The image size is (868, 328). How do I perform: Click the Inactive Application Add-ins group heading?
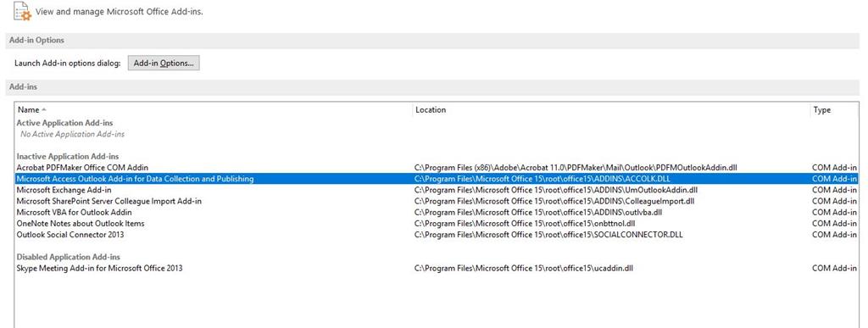tap(68, 157)
